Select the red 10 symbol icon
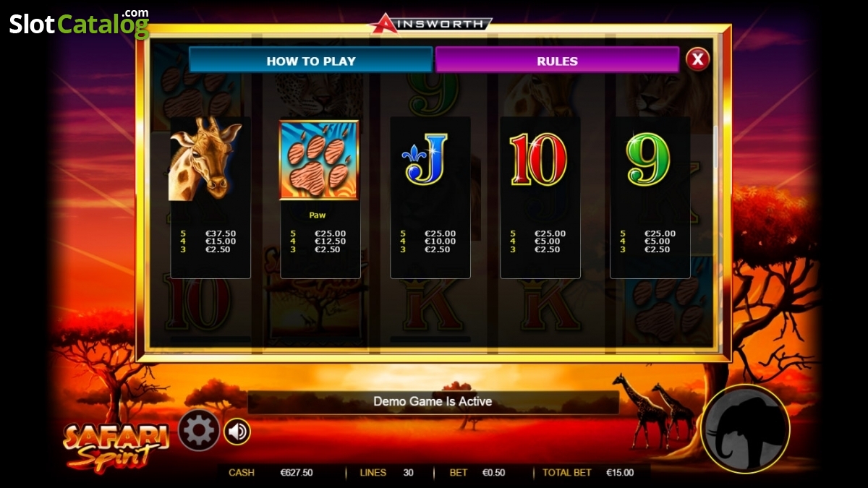 (538, 159)
